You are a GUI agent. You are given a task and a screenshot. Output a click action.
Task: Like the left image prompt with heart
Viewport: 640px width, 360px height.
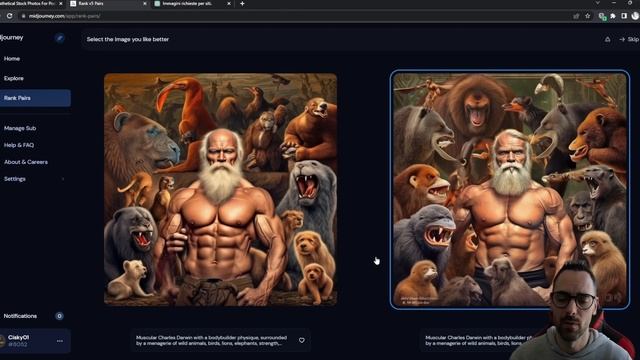pos(302,340)
